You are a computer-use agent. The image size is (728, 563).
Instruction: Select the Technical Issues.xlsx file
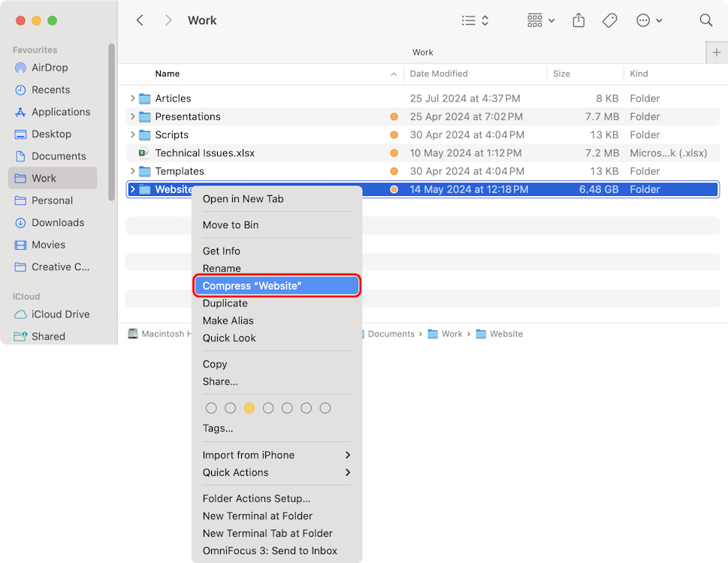click(x=422, y=153)
